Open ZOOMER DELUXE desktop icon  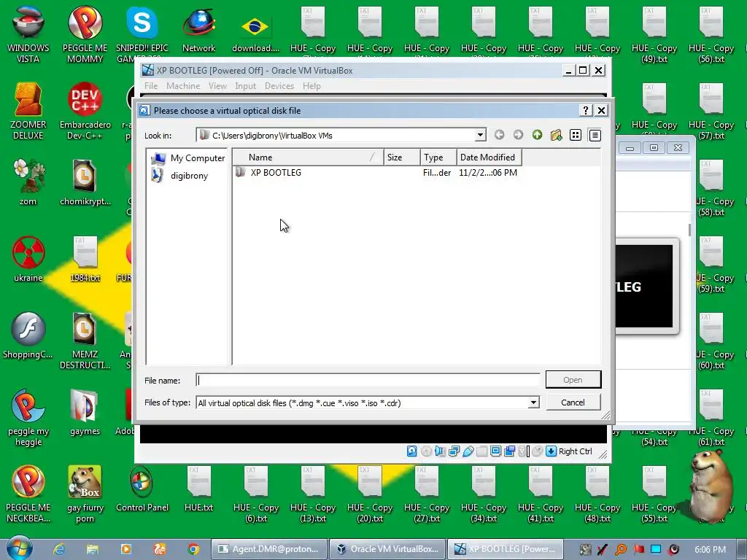28,111
